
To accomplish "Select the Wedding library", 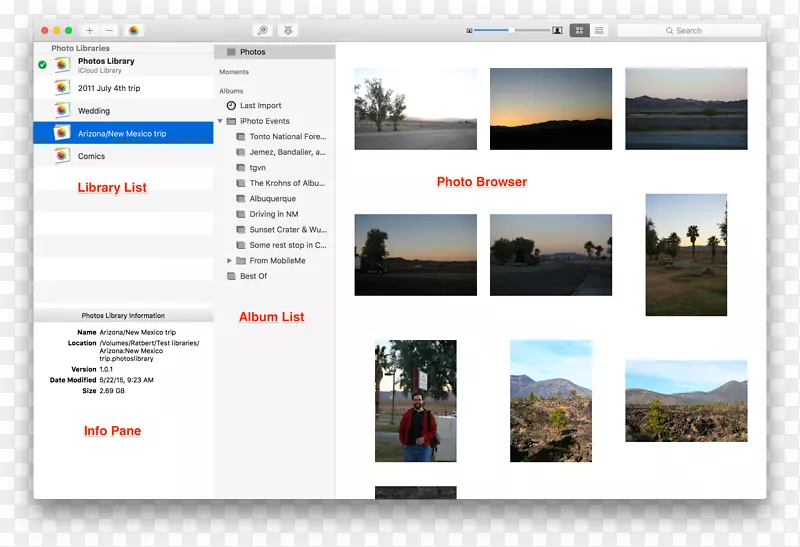I will [94, 111].
